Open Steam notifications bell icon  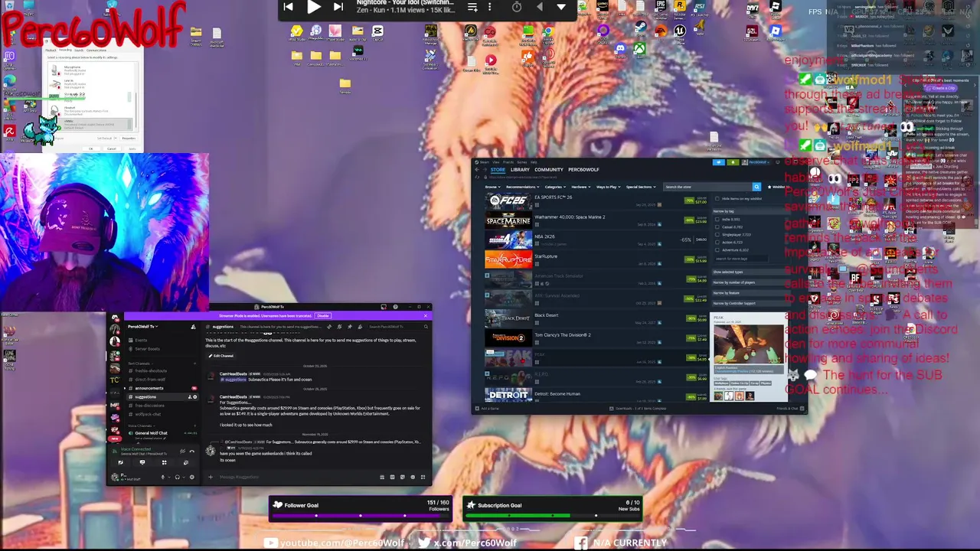point(733,162)
